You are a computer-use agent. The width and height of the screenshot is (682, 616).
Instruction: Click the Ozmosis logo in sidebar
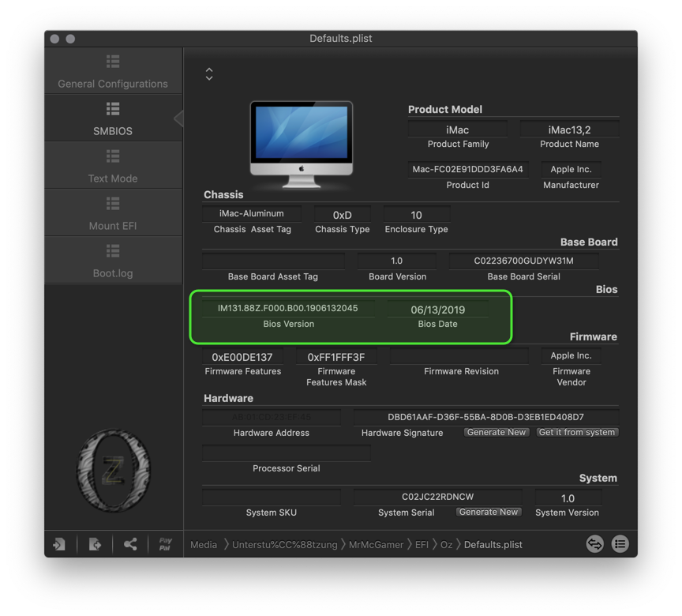click(x=113, y=470)
